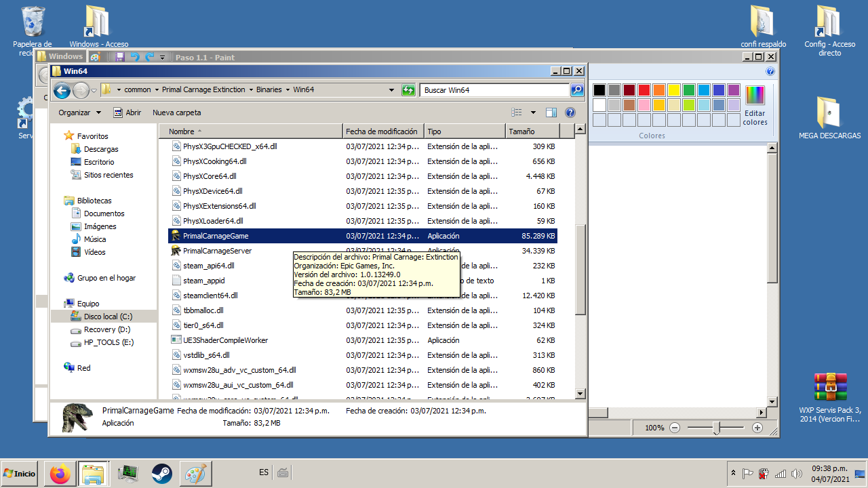Pick the yellow color swatch in Paint

pos(674,90)
